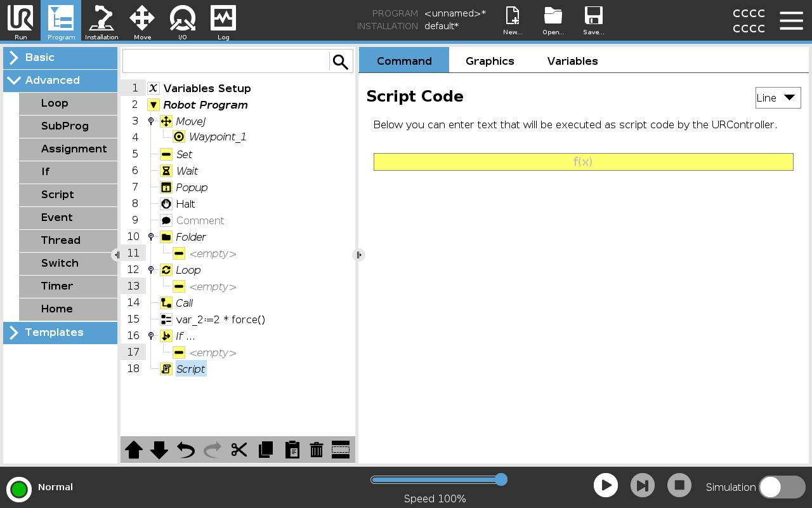Click the Save program icon

(593, 21)
